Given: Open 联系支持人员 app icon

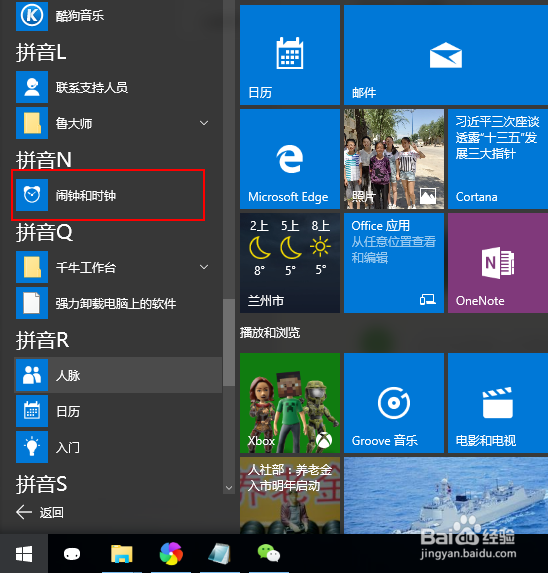Looking at the screenshot, I should (32, 87).
